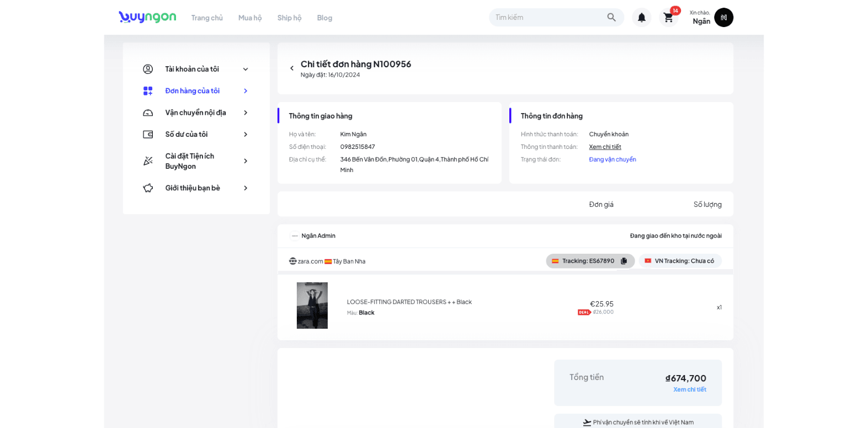
Task: Expand Vận chuyển nội địa arrow
Action: (x=246, y=113)
